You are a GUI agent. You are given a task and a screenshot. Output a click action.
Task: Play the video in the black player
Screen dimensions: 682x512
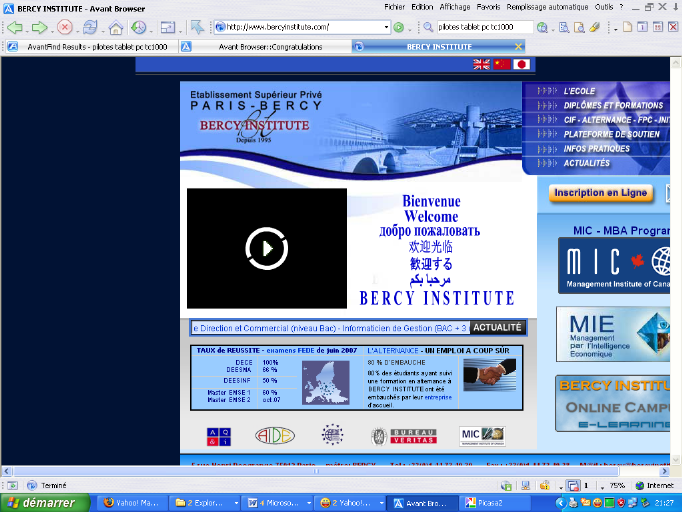pos(266,248)
